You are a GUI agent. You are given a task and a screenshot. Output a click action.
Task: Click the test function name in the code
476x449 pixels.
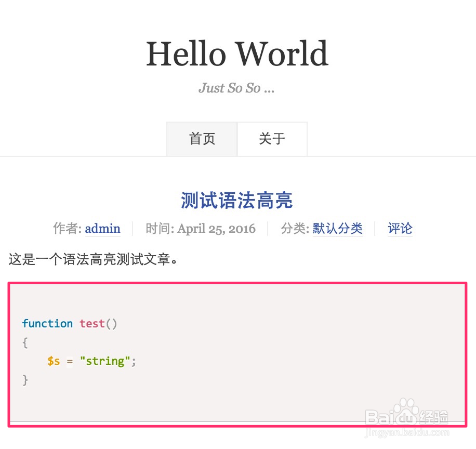coord(91,323)
